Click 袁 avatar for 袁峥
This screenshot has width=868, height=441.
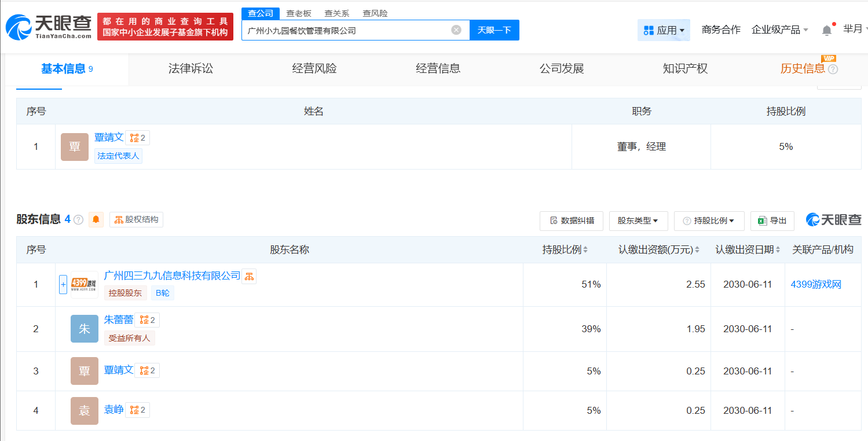tap(85, 411)
